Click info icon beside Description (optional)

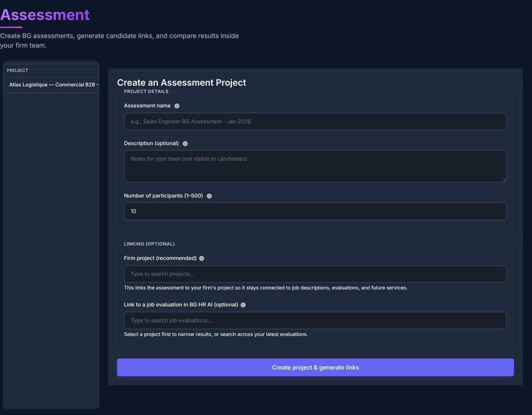185,144
